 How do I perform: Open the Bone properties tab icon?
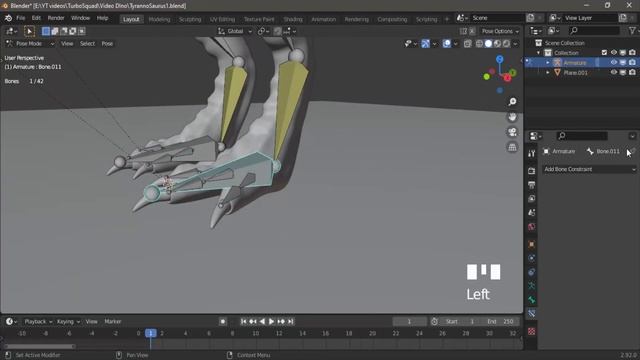531,300
